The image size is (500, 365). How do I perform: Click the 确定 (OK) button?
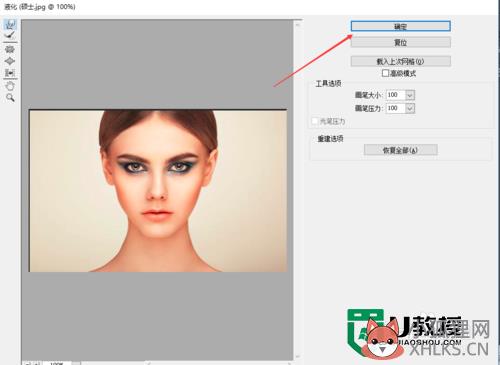tap(400, 26)
